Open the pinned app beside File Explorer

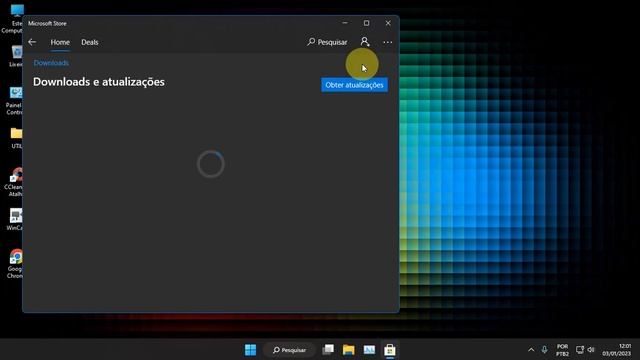369,350
